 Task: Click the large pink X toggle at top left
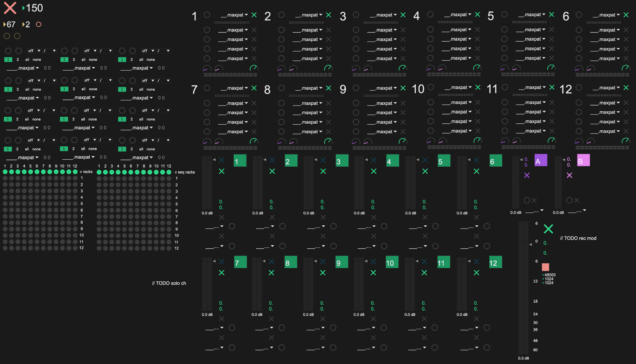tap(10, 8)
